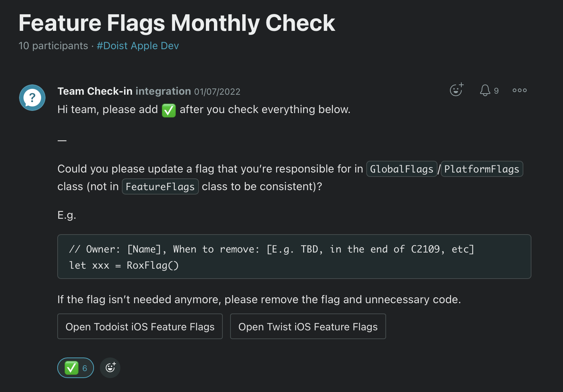563x392 pixels.
Task: Open the GlobalFlags inline code token
Action: click(x=402, y=169)
